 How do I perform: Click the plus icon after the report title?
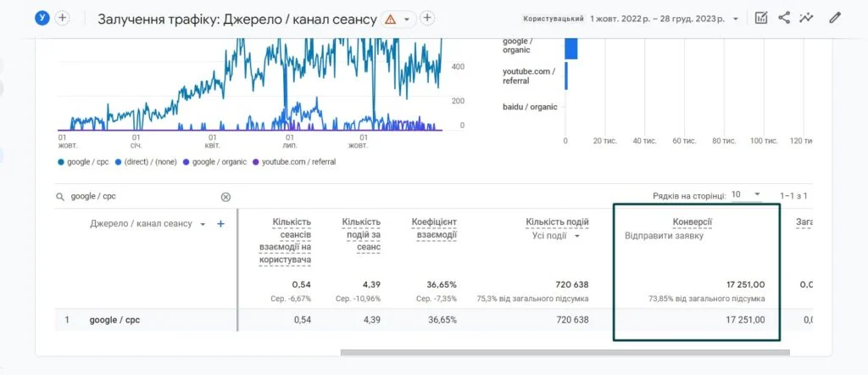pyautogui.click(x=426, y=18)
